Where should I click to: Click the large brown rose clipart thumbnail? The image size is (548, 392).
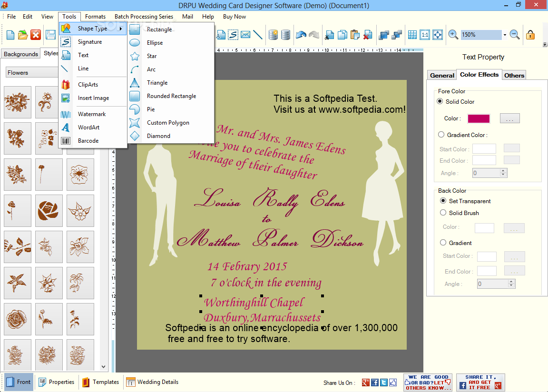pyautogui.click(x=49, y=211)
